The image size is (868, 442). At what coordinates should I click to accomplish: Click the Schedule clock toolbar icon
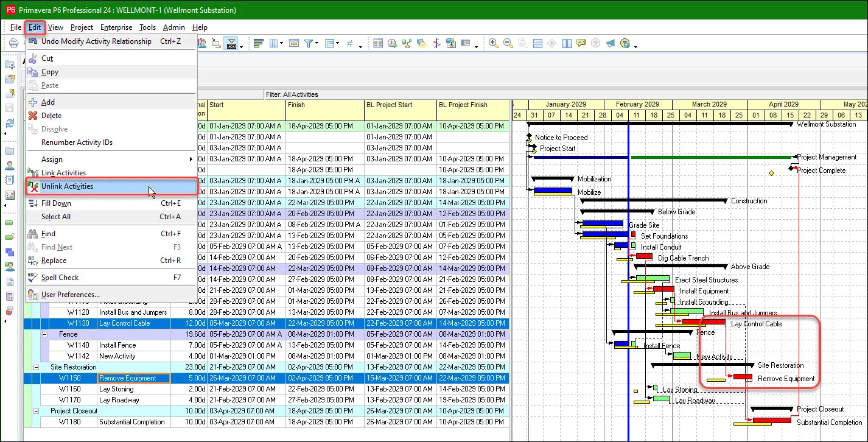(393, 43)
